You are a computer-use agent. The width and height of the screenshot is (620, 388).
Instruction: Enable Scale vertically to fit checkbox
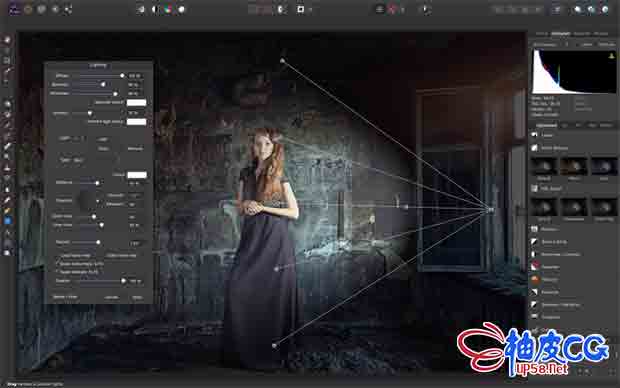pyautogui.click(x=57, y=272)
